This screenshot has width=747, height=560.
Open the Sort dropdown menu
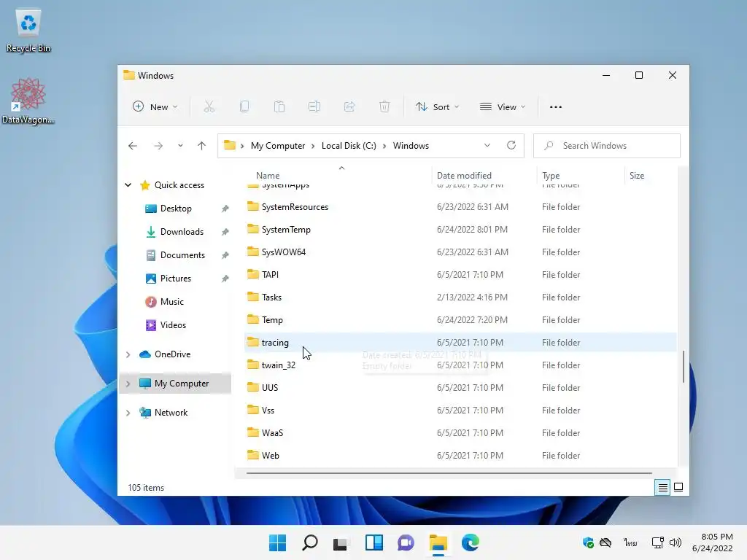point(437,106)
